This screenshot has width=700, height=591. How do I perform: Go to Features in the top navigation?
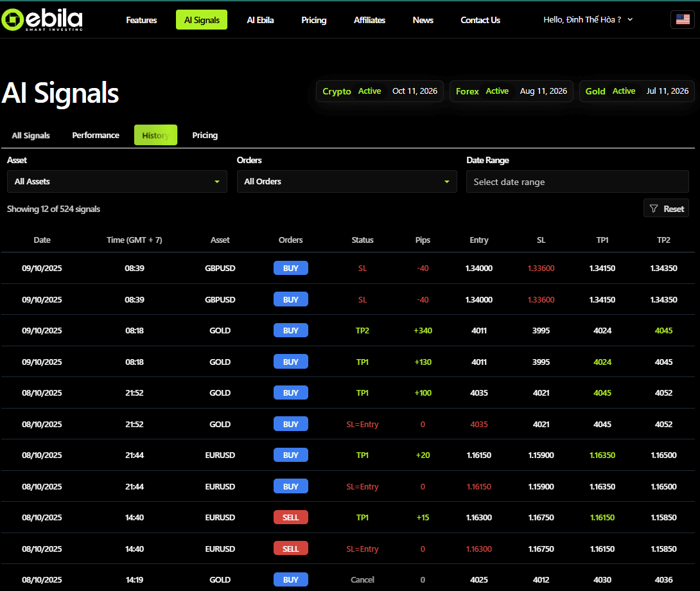point(141,20)
